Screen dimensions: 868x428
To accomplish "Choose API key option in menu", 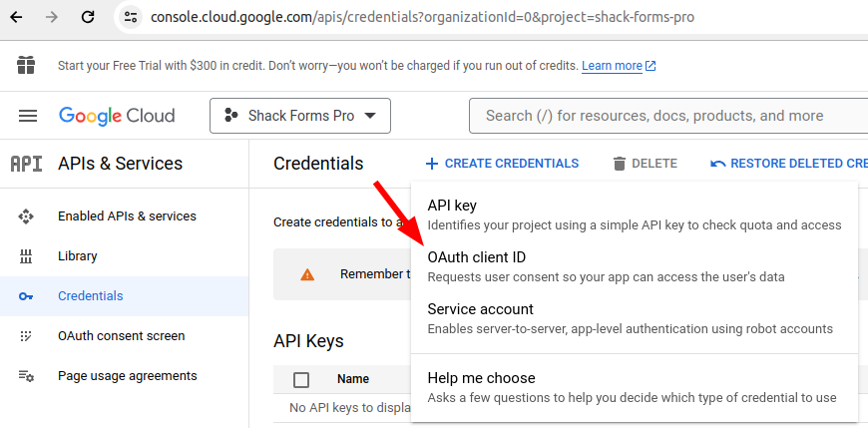I will (635, 214).
